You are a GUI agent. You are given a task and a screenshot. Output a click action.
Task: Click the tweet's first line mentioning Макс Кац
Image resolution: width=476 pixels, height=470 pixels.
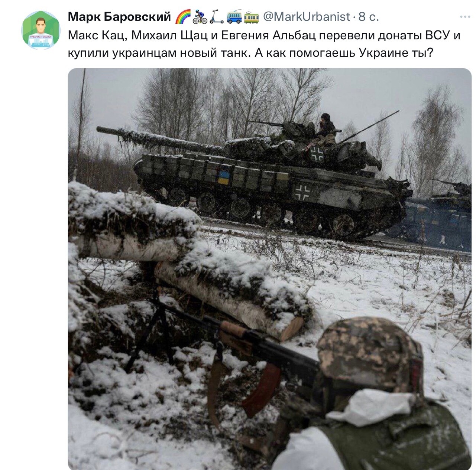[264, 36]
